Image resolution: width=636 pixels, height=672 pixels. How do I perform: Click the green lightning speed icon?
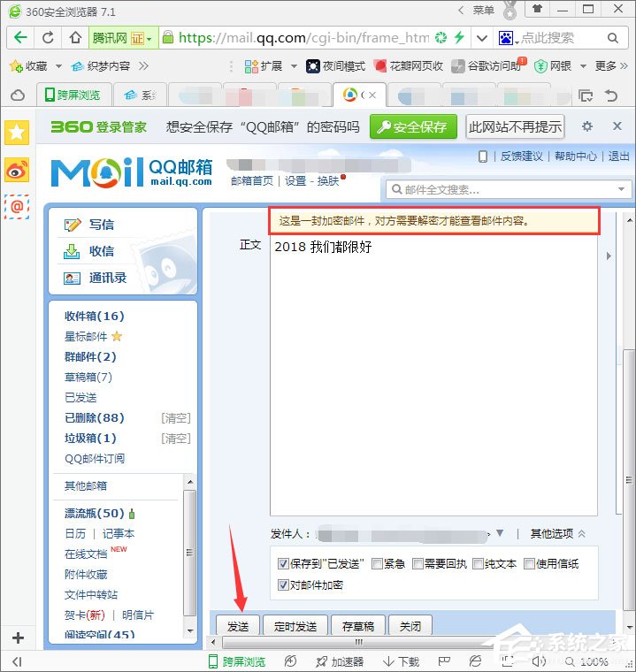pyautogui.click(x=459, y=37)
